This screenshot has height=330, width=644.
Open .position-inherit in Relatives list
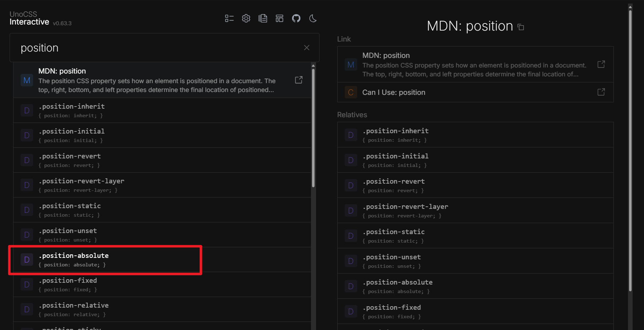click(475, 135)
